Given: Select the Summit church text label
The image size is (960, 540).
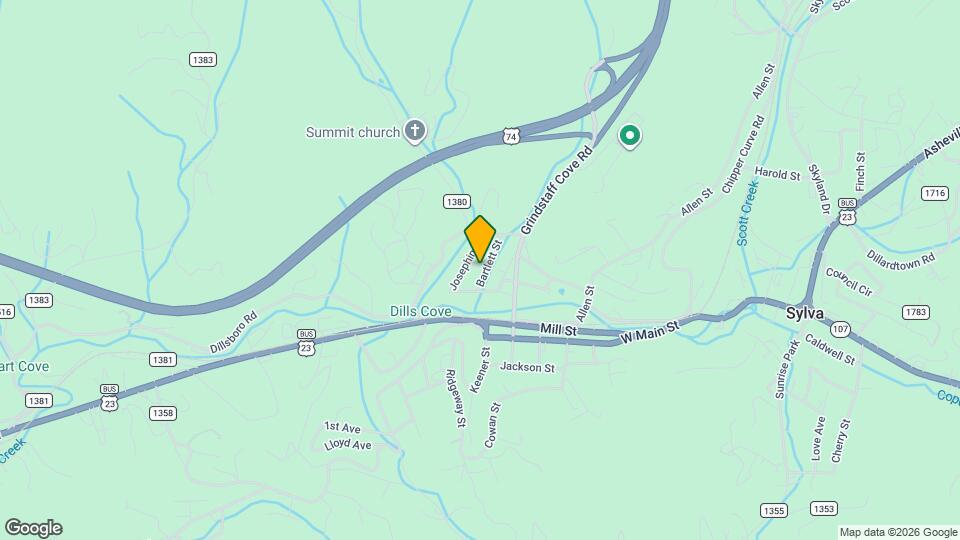Looking at the screenshot, I should pos(353,132).
